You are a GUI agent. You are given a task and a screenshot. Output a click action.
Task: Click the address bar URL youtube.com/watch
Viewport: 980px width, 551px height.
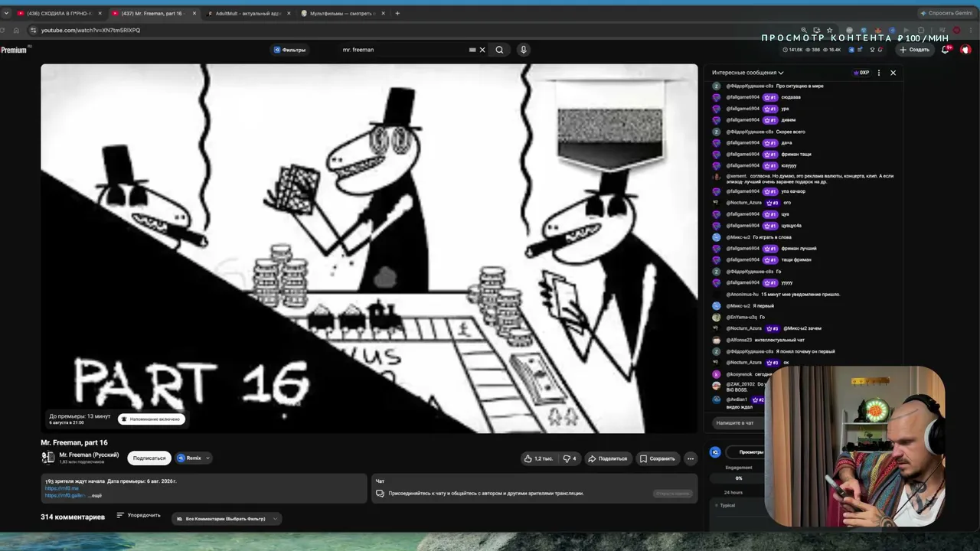90,30
